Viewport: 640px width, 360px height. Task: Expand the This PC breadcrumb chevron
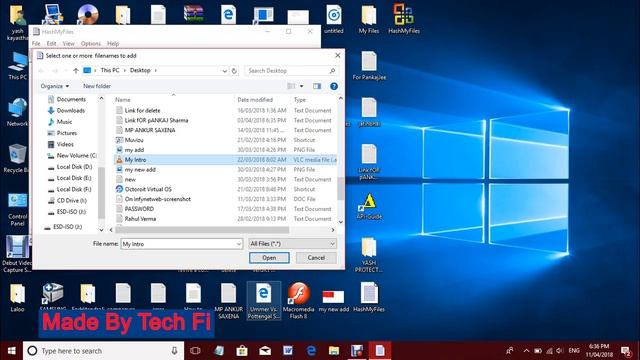[125, 71]
